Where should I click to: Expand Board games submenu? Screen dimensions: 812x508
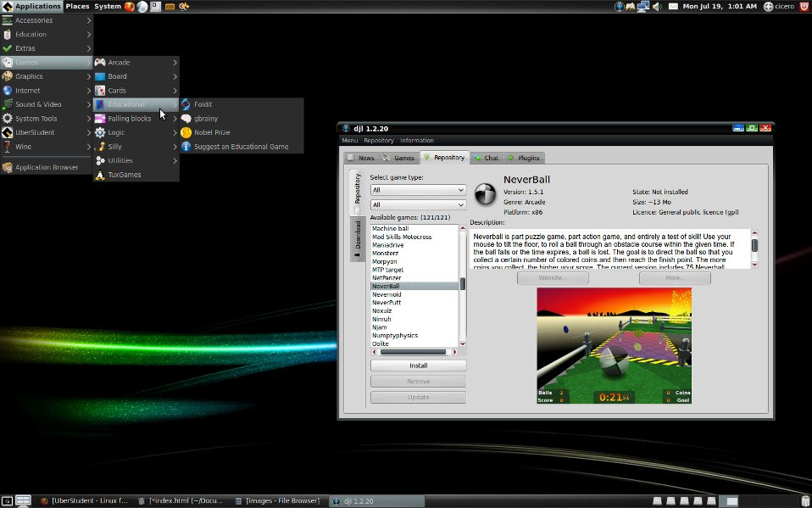point(136,76)
